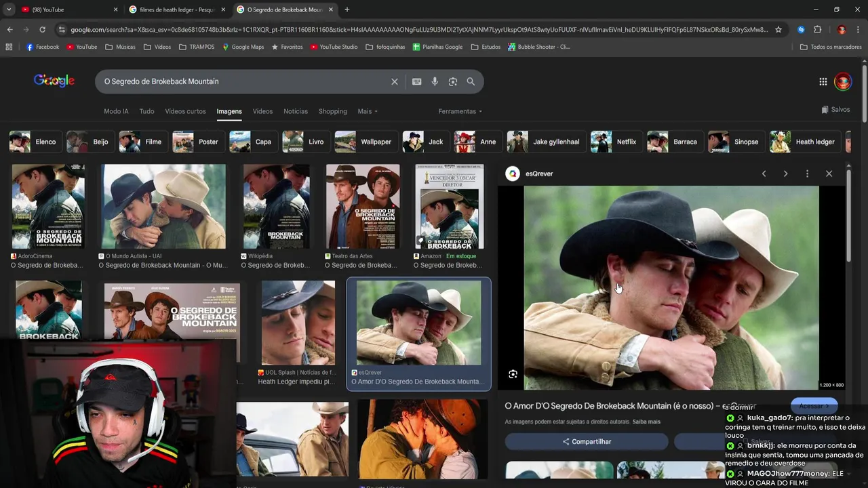Expand the Ferramentas dropdown
Image resolution: width=868 pixels, height=488 pixels.
[x=460, y=111]
